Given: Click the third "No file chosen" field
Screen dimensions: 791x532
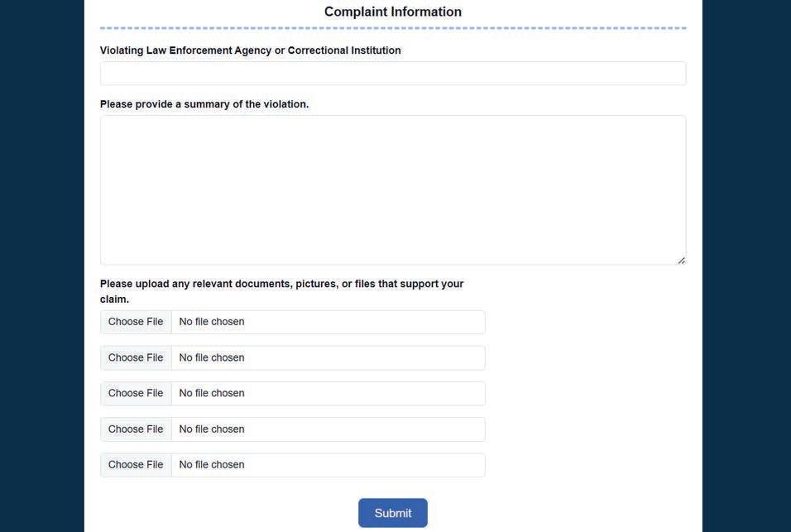Looking at the screenshot, I should (x=327, y=394).
